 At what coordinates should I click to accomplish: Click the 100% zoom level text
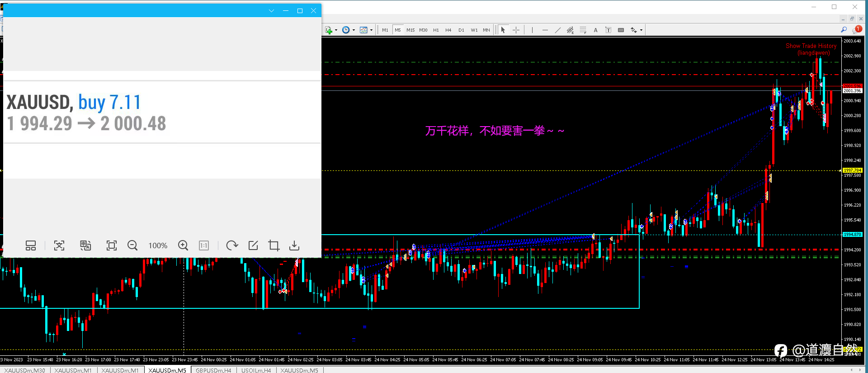click(158, 246)
